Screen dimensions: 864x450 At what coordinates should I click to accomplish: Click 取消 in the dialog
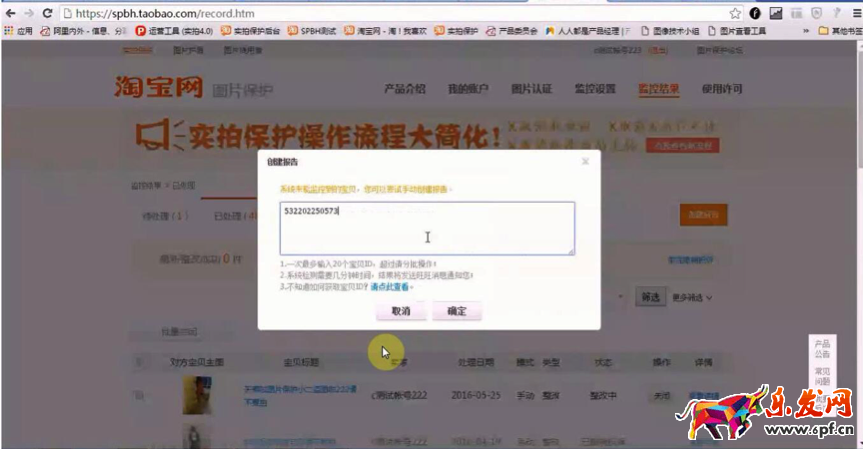(x=401, y=311)
